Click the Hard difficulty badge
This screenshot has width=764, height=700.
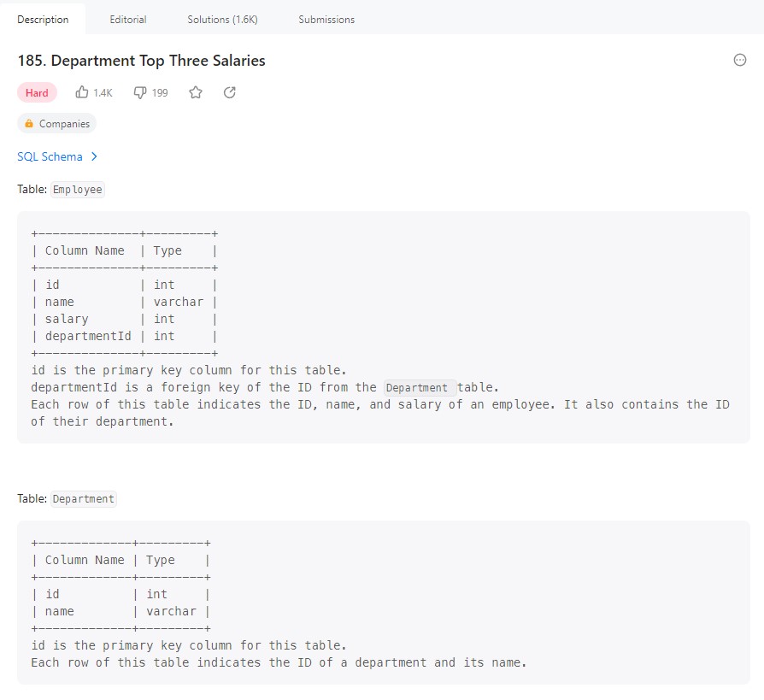pos(37,92)
